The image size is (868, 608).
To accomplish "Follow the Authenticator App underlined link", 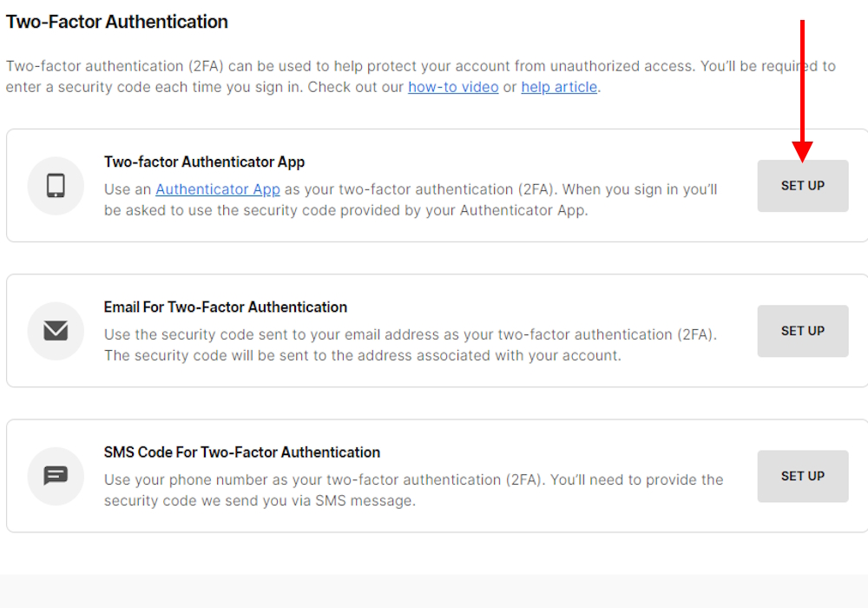I will tap(217, 189).
